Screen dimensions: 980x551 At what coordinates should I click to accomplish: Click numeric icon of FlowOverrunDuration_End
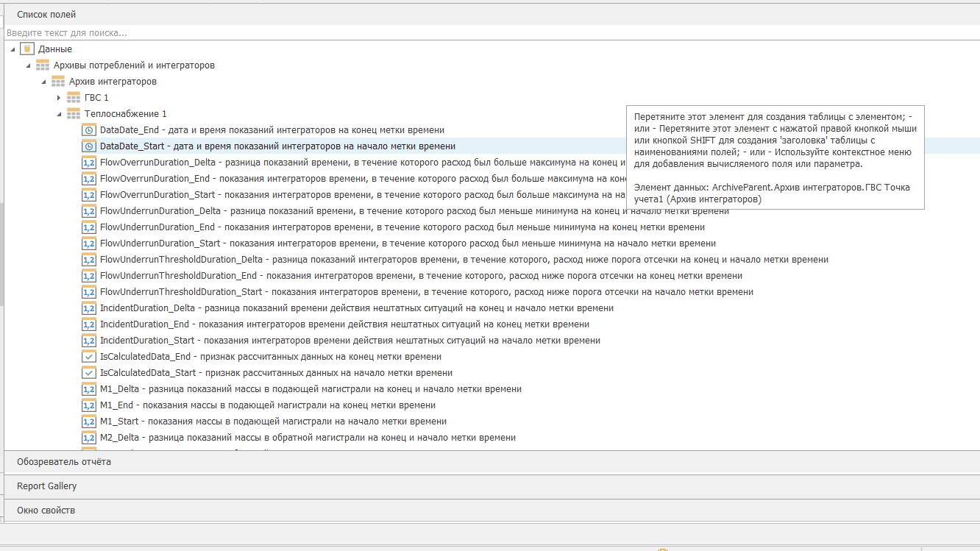[x=89, y=178]
